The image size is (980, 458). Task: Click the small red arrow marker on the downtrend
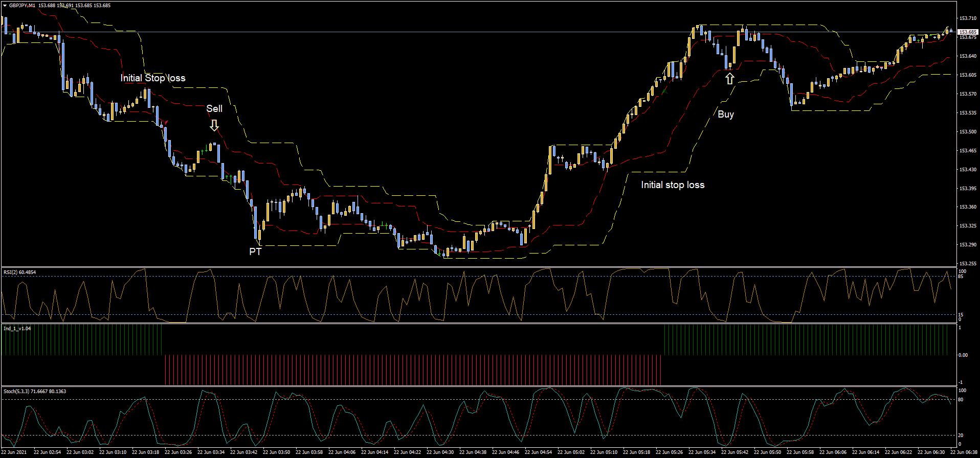[x=165, y=122]
